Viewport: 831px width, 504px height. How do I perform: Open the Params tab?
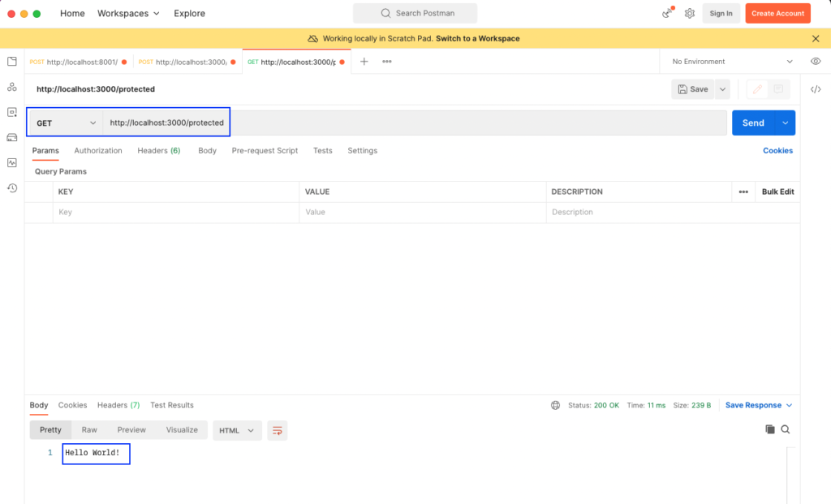45,150
